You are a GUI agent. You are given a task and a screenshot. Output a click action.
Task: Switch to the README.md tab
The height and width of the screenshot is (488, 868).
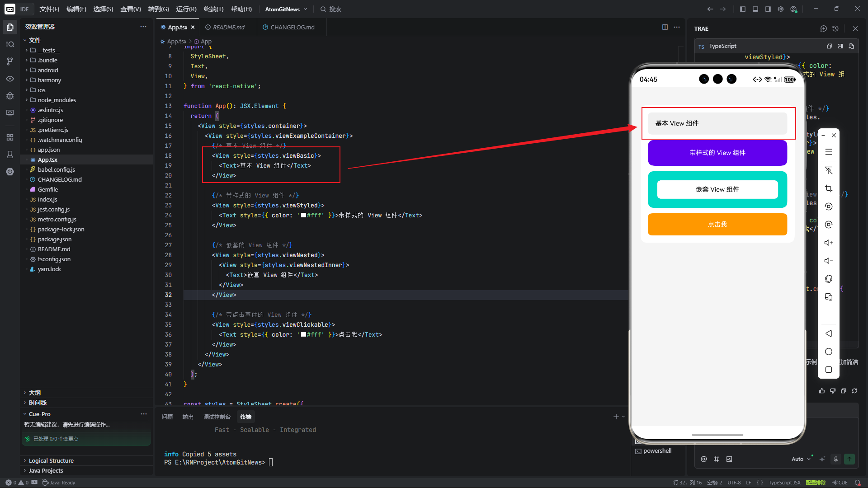click(228, 27)
